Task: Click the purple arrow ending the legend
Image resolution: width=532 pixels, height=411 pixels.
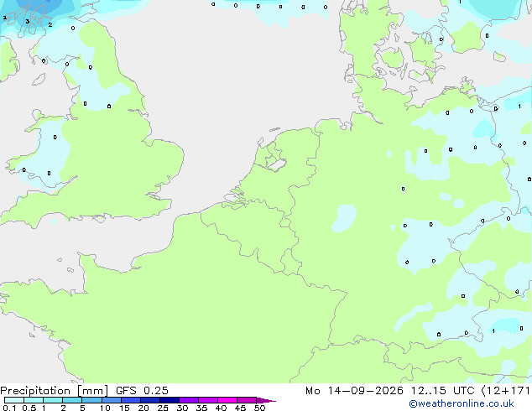Action: click(266, 400)
